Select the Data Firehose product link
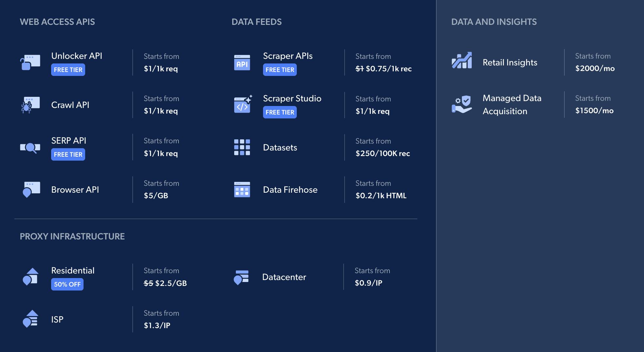644x352 pixels. 290,190
